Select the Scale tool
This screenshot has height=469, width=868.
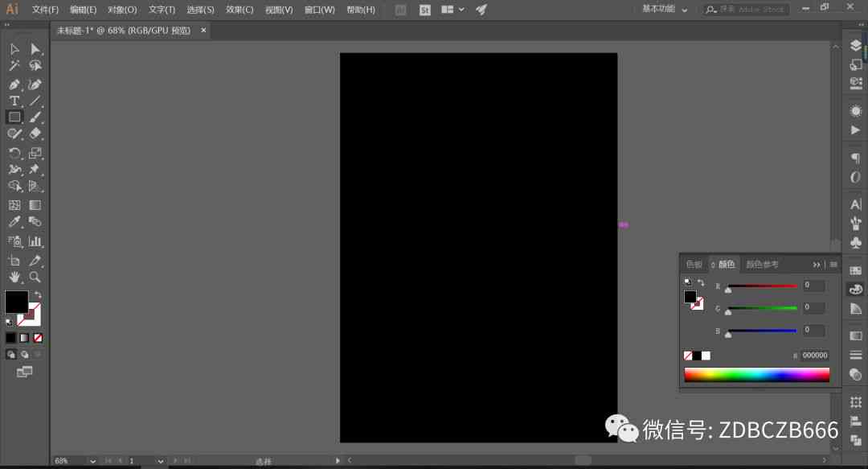[x=35, y=153]
